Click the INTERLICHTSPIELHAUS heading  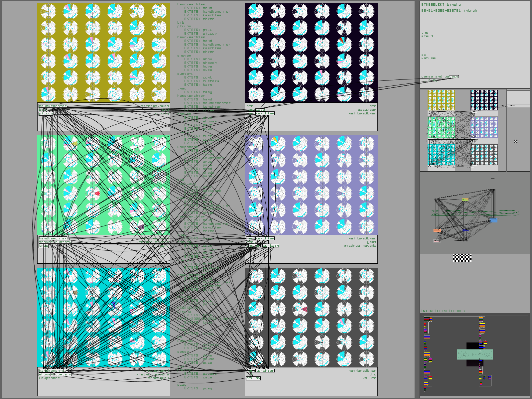tap(443, 311)
